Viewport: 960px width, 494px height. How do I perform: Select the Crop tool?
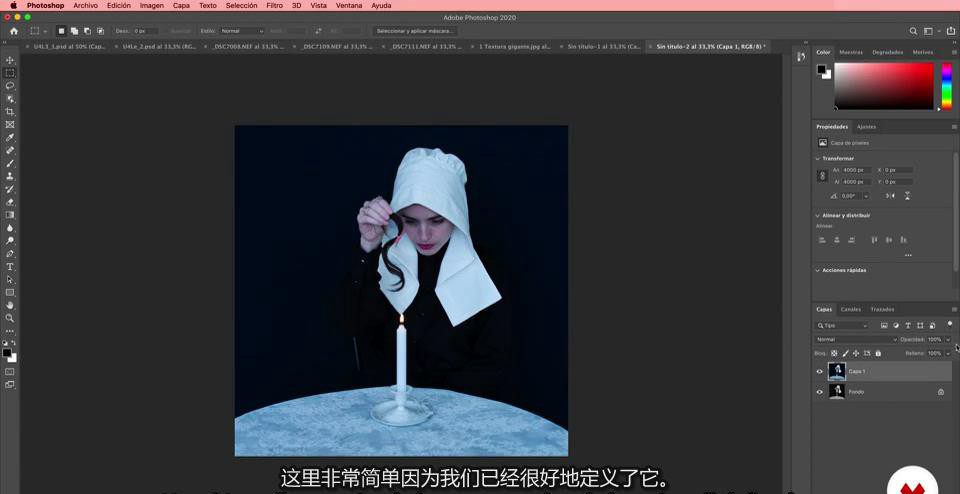tap(10, 112)
